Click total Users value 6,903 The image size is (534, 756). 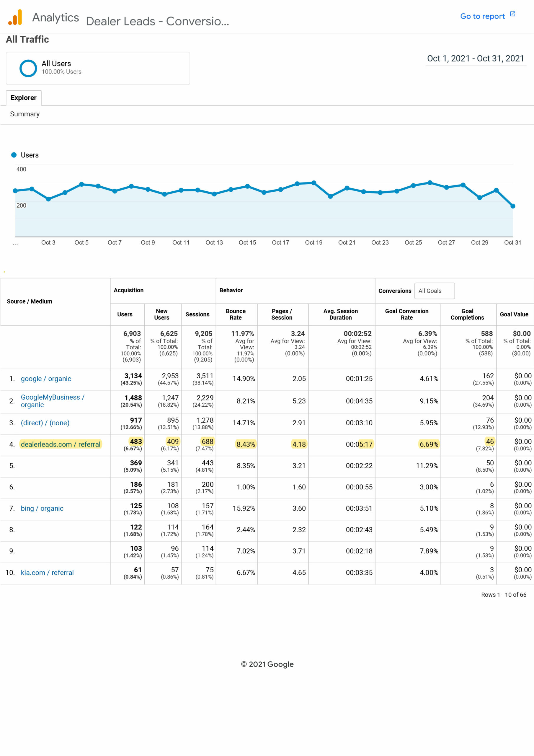click(132, 333)
